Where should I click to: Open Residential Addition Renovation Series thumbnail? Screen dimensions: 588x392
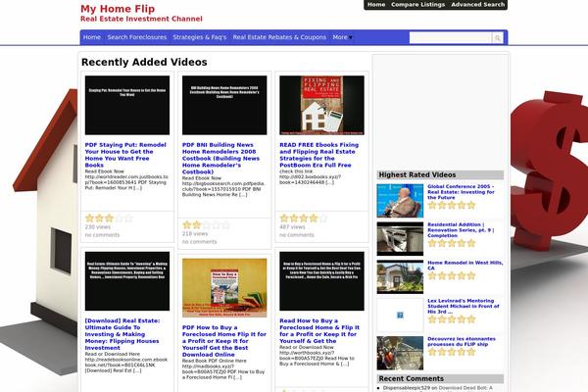tap(400, 238)
